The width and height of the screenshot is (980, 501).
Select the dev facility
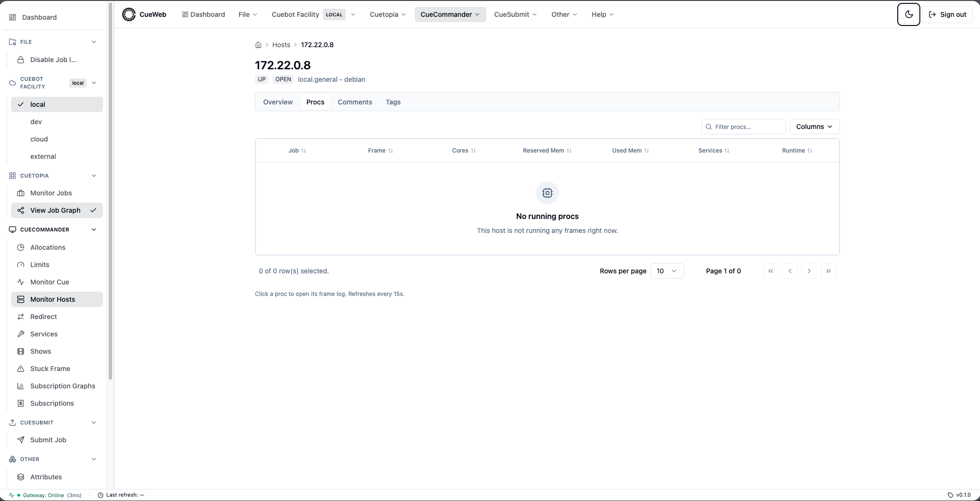[x=57, y=122]
